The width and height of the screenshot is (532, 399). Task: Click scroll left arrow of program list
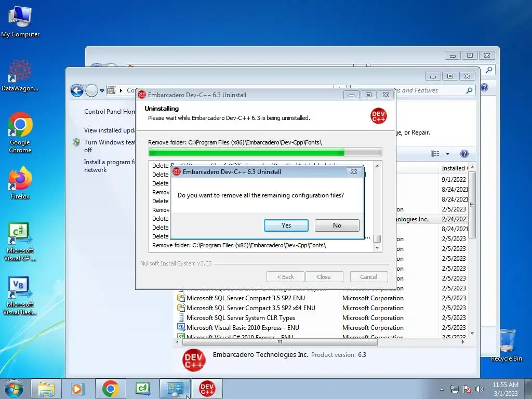pyautogui.click(x=177, y=342)
